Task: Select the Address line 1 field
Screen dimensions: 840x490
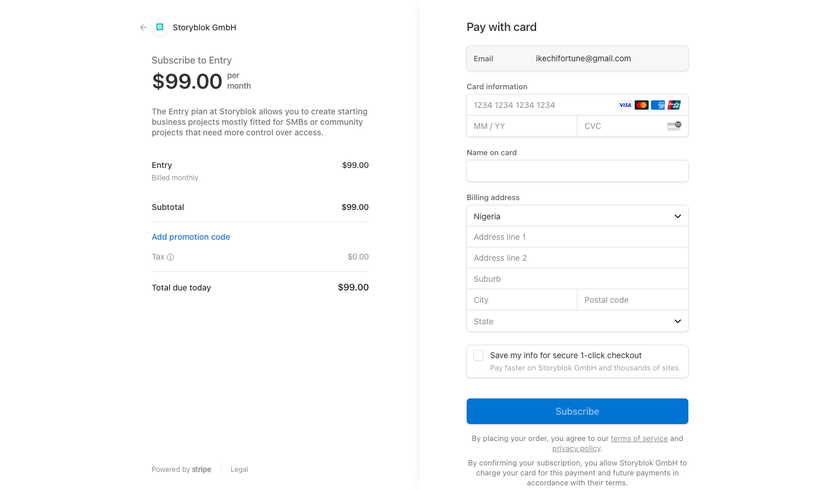Action: (x=577, y=237)
